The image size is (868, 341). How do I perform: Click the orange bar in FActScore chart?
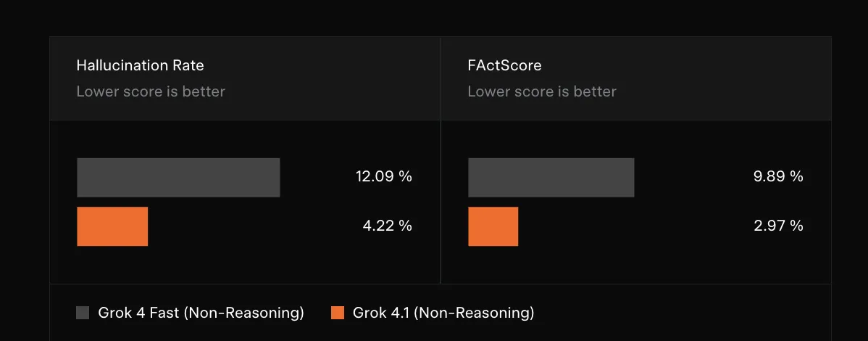(493, 226)
